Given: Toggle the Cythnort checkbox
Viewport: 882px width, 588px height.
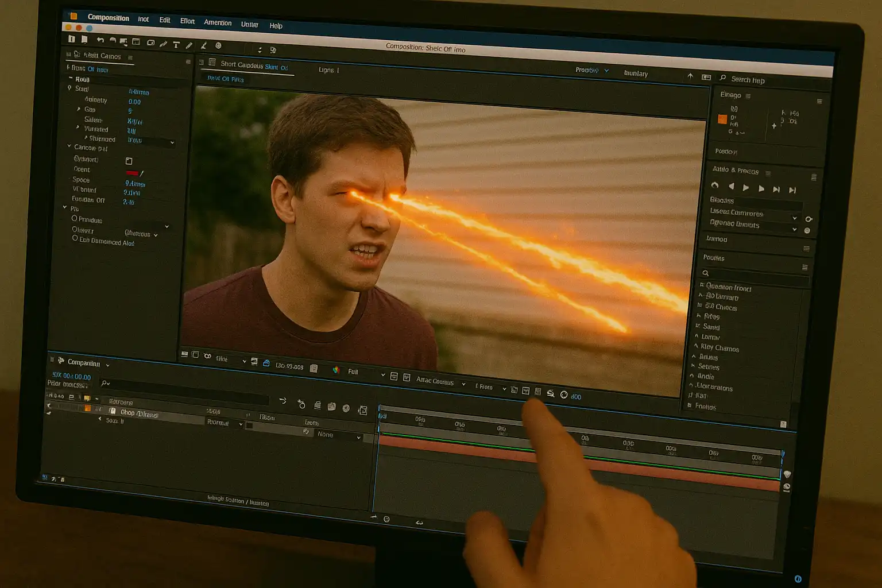Looking at the screenshot, I should coord(129,161).
